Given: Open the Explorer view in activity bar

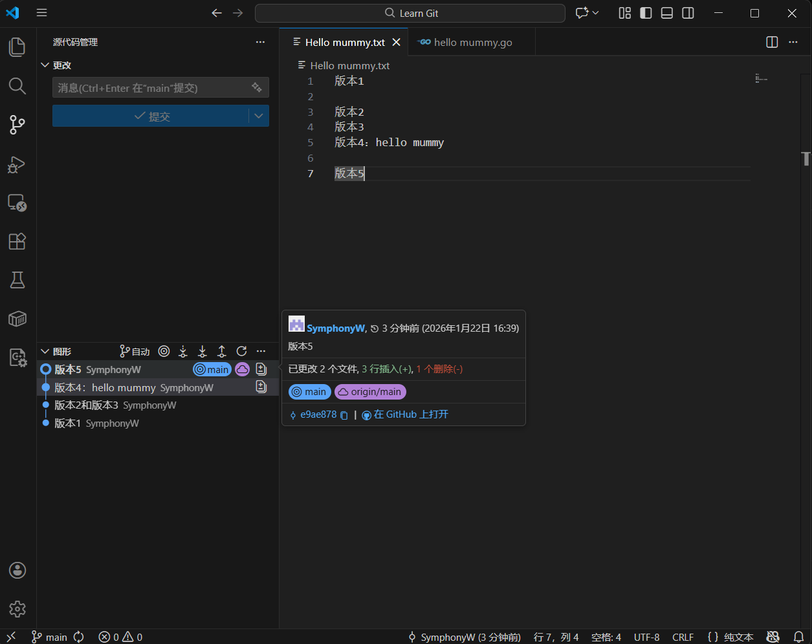Looking at the screenshot, I should (x=17, y=47).
